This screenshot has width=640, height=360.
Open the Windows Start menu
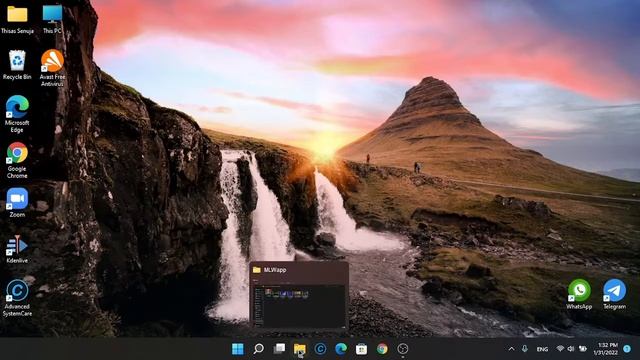click(x=238, y=349)
